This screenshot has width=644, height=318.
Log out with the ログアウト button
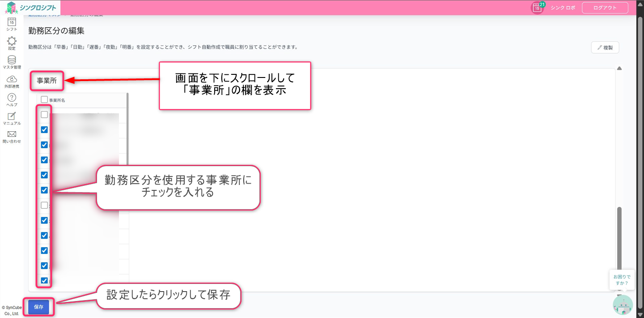pyautogui.click(x=605, y=8)
